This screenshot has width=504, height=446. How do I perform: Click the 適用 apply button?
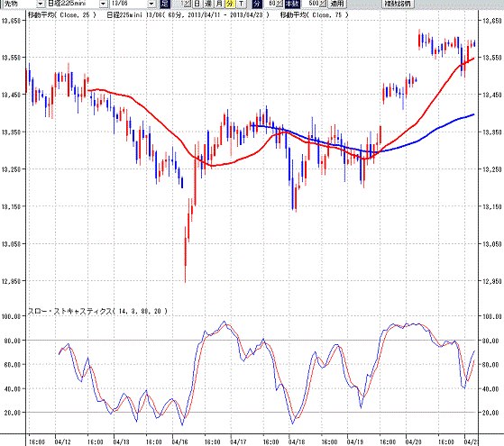point(337,4)
